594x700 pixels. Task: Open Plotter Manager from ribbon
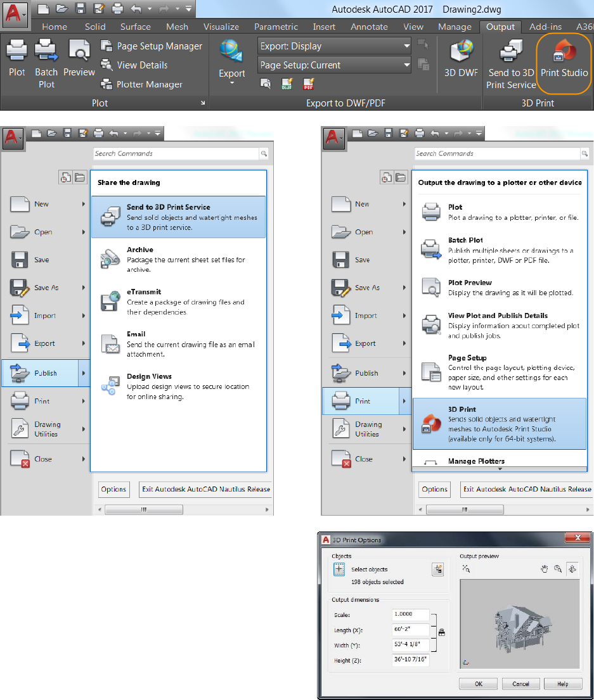point(141,84)
